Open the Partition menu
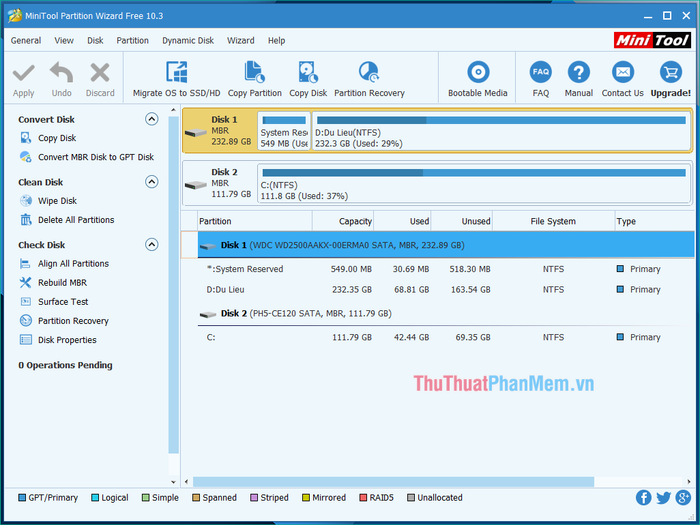Screen dimensions: 700x525 [x=133, y=41]
